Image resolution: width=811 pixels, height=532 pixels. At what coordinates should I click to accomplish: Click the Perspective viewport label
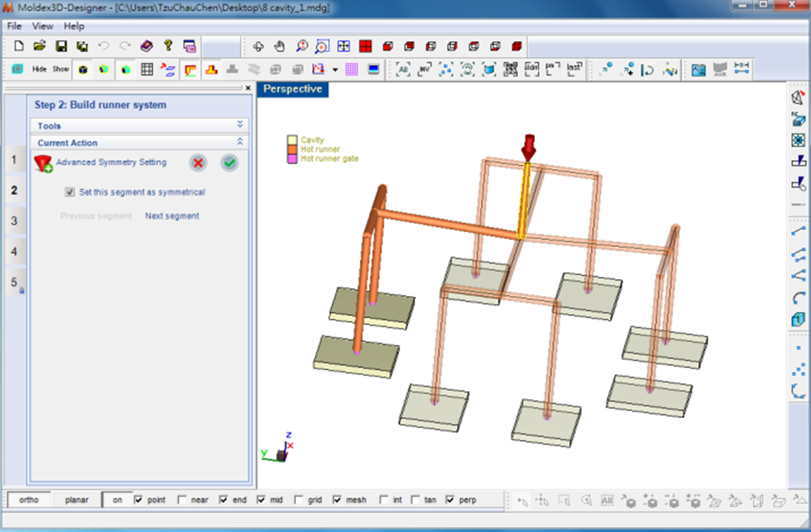click(x=293, y=89)
